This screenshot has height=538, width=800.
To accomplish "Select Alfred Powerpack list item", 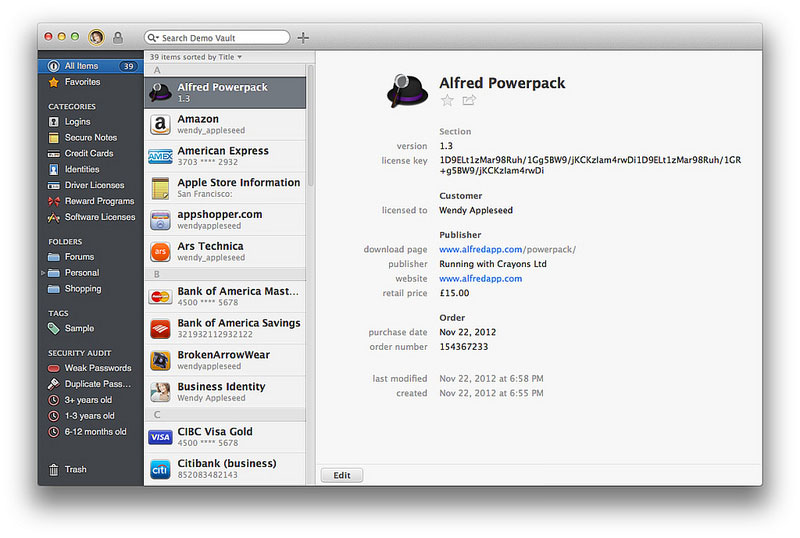I will 225,92.
